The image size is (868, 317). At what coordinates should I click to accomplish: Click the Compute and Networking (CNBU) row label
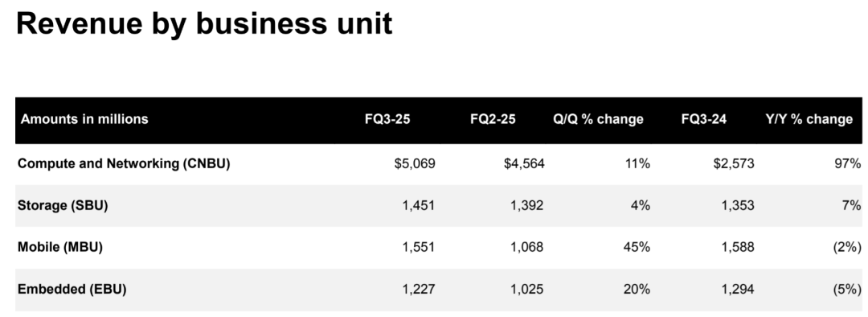124,163
